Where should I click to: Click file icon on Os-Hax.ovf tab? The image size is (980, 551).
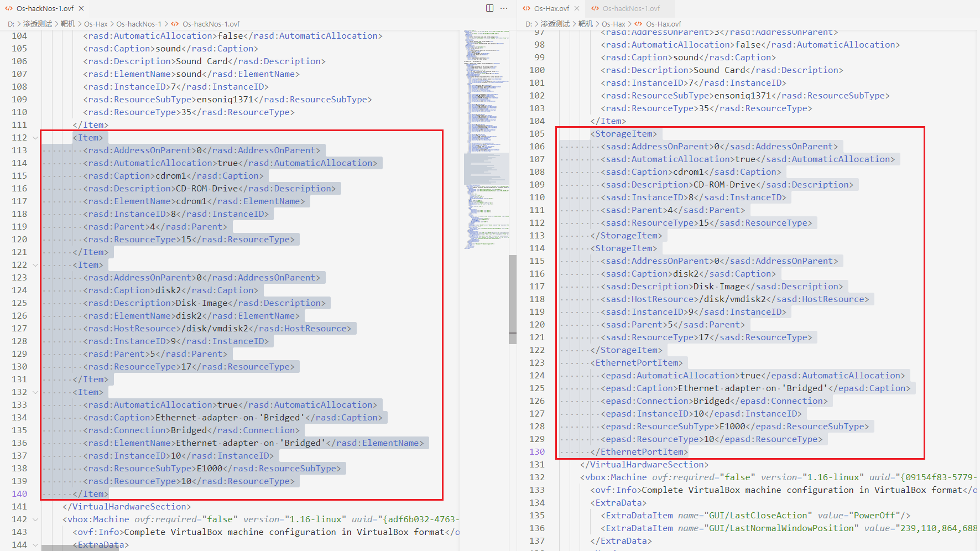pos(527,8)
